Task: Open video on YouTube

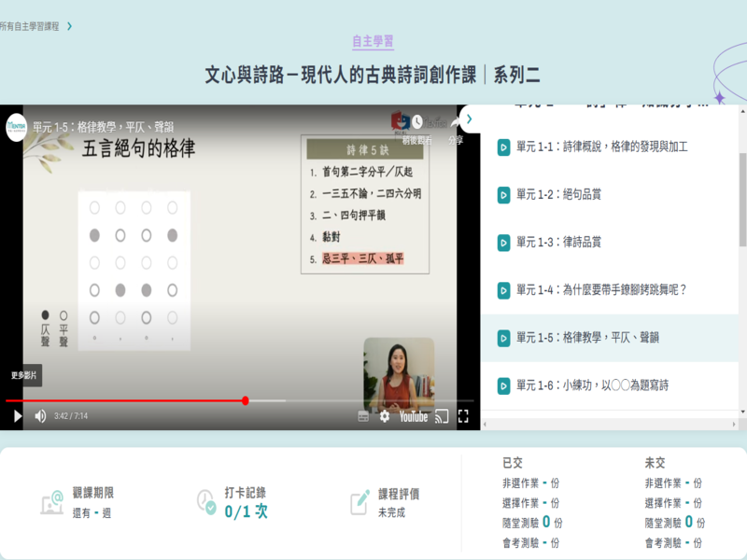Action: pyautogui.click(x=414, y=416)
